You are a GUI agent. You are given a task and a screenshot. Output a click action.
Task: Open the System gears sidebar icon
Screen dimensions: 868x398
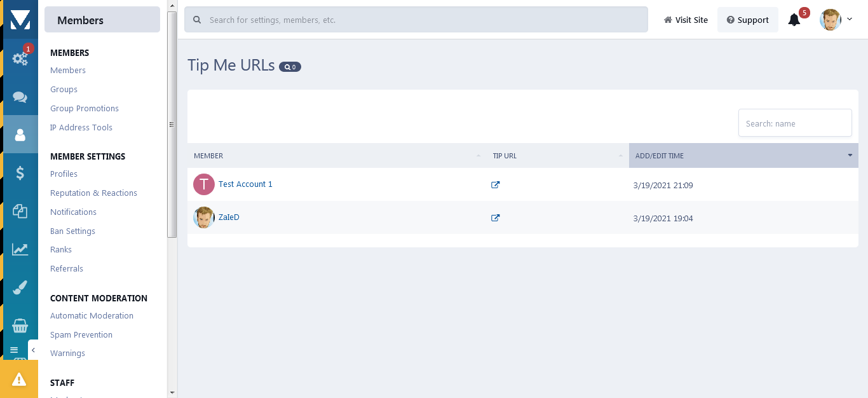pos(20,58)
